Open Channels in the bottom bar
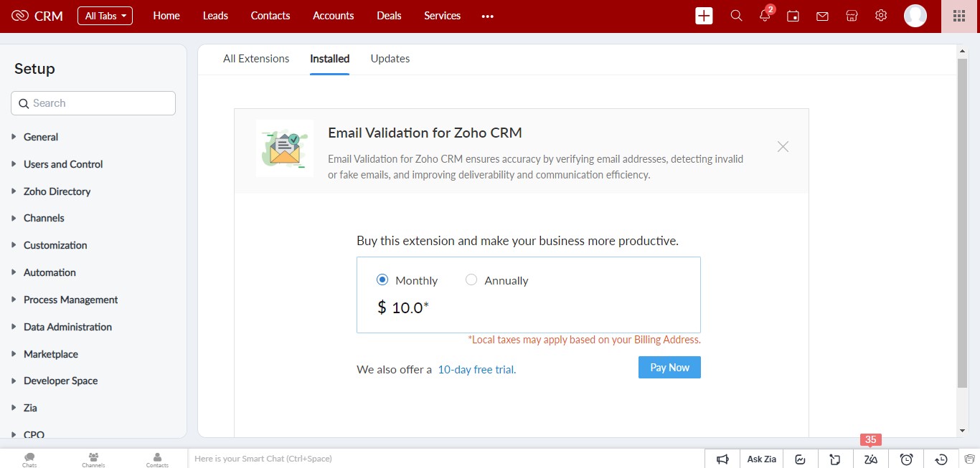This screenshot has height=468, width=980. (93, 459)
